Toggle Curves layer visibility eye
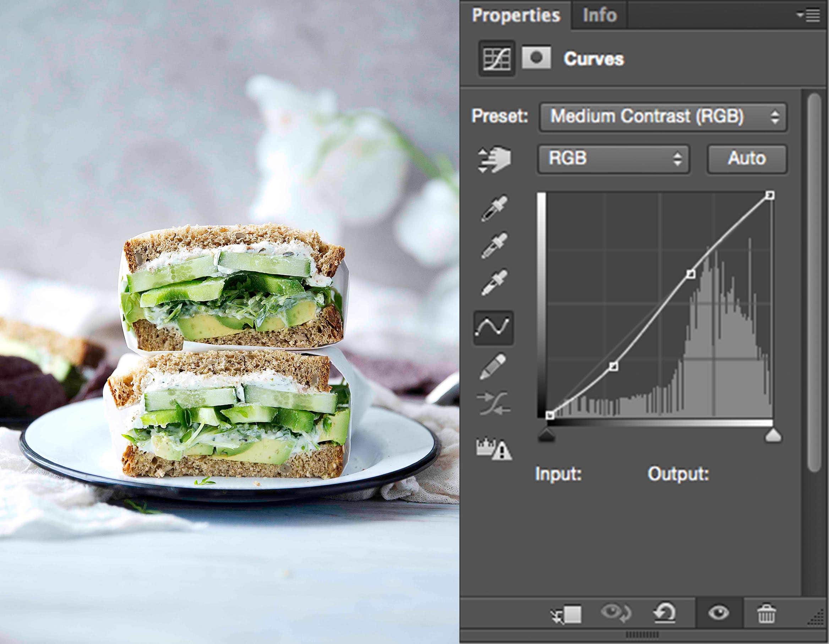The width and height of the screenshot is (829, 644). [x=718, y=612]
